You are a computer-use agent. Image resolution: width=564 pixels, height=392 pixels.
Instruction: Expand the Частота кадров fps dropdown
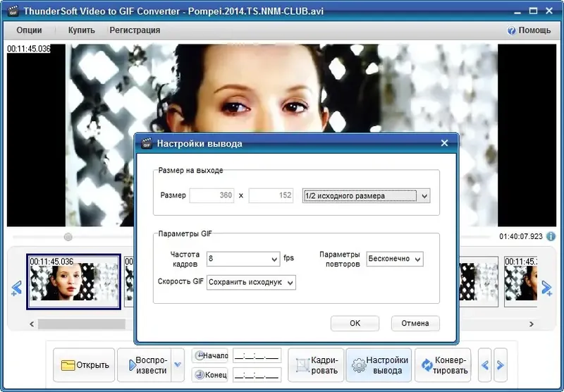tap(243, 259)
